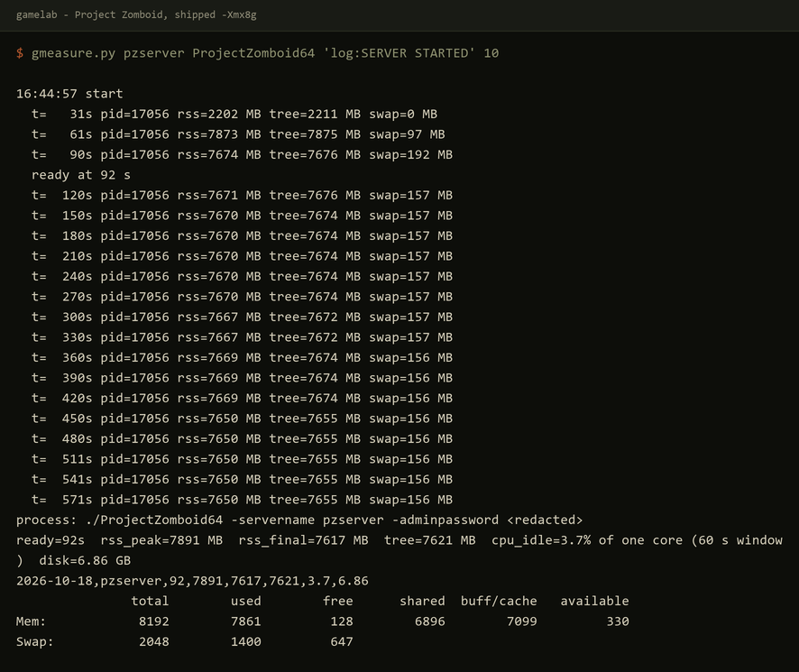Select the t=511s log line
799x672 pixels.
[242, 459]
